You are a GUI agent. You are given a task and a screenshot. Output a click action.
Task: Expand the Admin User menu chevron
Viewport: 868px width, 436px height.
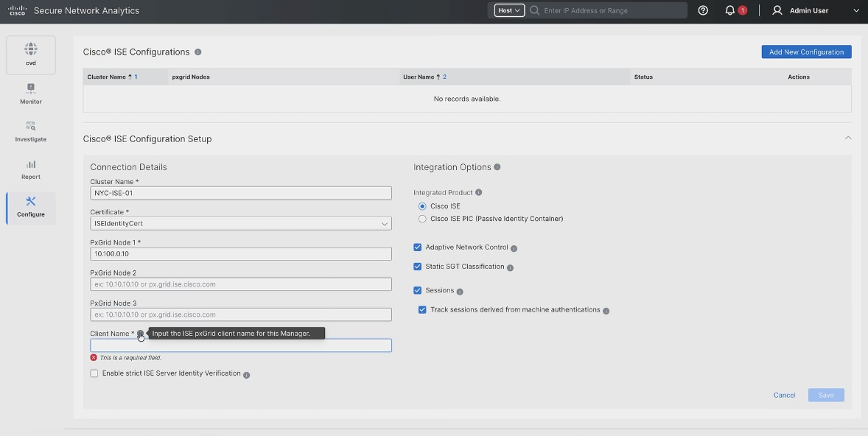(855, 10)
